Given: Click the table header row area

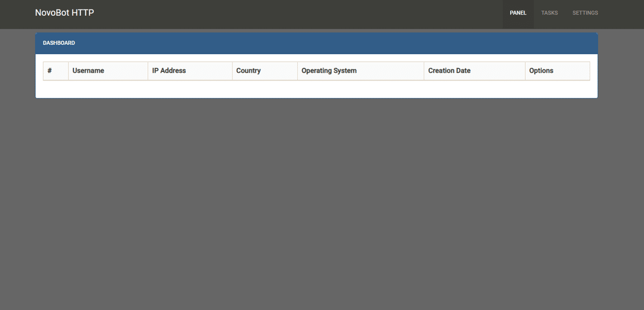Looking at the screenshot, I should click(x=316, y=70).
